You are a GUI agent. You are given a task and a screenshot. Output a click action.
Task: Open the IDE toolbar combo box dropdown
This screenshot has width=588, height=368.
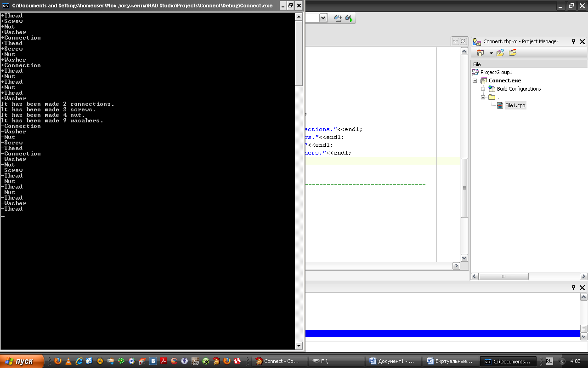pyautogui.click(x=323, y=18)
